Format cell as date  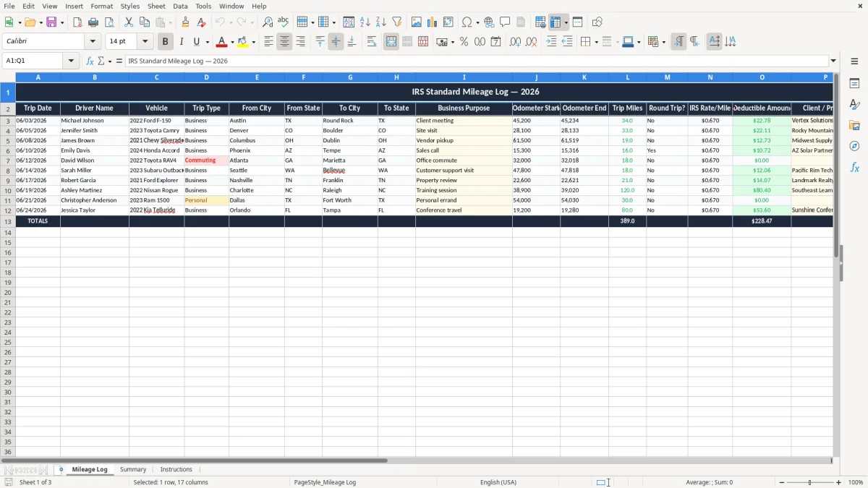point(496,42)
